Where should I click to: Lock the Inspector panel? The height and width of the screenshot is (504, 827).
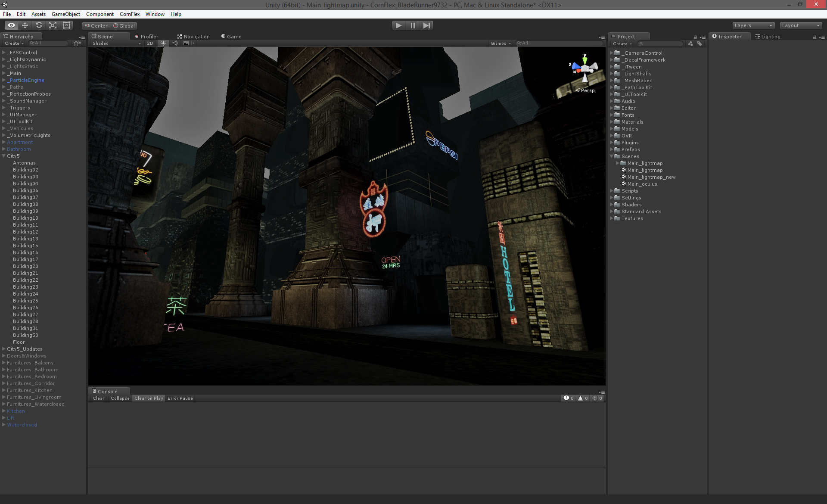[x=815, y=37]
